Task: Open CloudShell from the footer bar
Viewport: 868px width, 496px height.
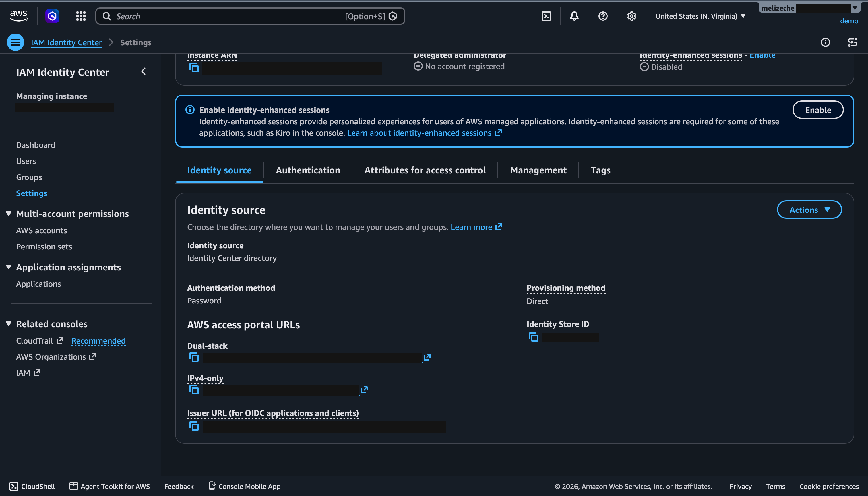Action: click(32, 486)
